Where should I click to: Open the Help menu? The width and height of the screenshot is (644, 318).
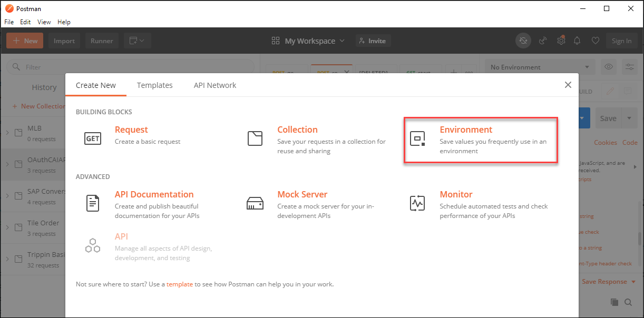coord(64,22)
